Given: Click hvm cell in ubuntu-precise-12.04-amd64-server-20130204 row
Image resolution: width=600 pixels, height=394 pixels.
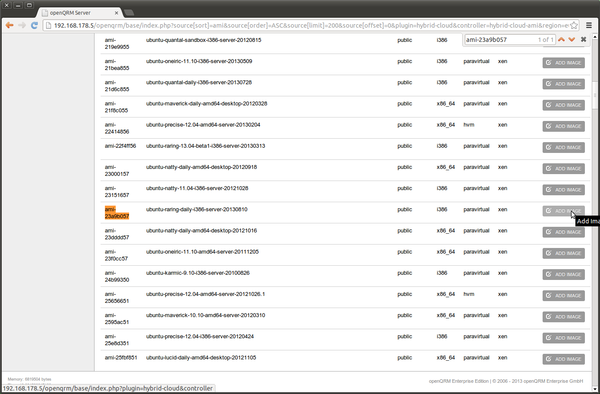Looking at the screenshot, I should click(x=469, y=125).
